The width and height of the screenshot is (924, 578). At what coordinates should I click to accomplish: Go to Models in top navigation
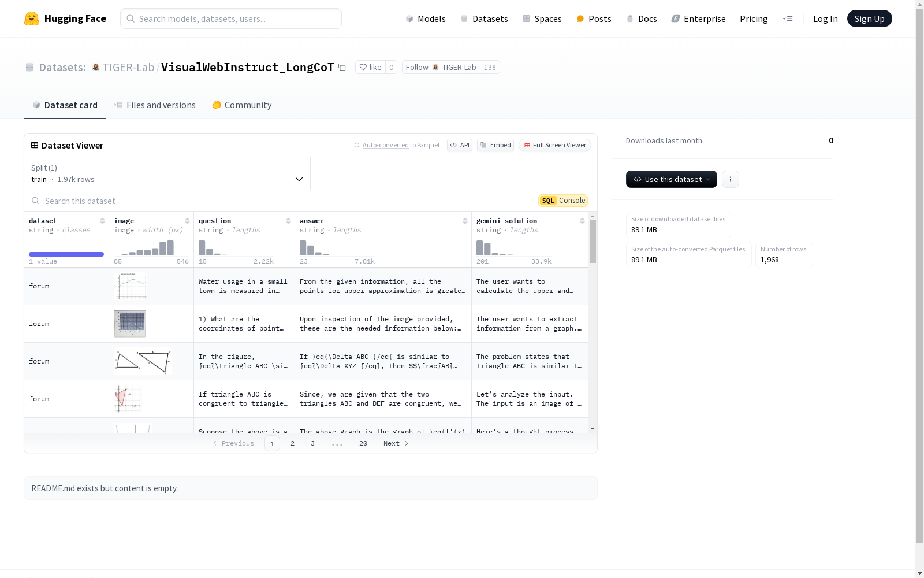click(x=426, y=18)
